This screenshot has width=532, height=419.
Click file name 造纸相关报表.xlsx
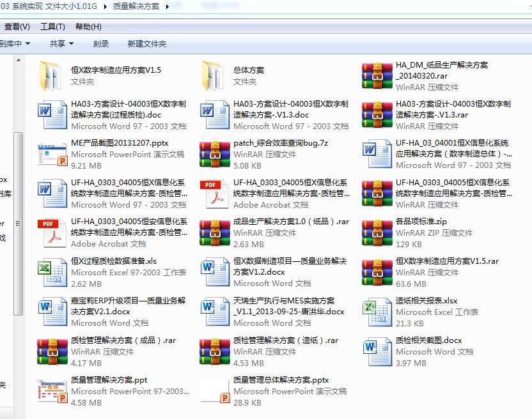click(x=426, y=301)
